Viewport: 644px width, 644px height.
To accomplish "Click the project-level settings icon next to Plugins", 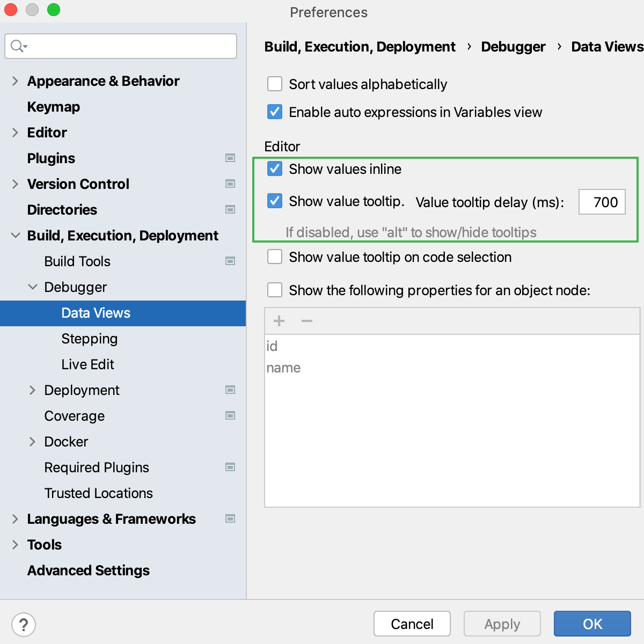I will point(230,158).
